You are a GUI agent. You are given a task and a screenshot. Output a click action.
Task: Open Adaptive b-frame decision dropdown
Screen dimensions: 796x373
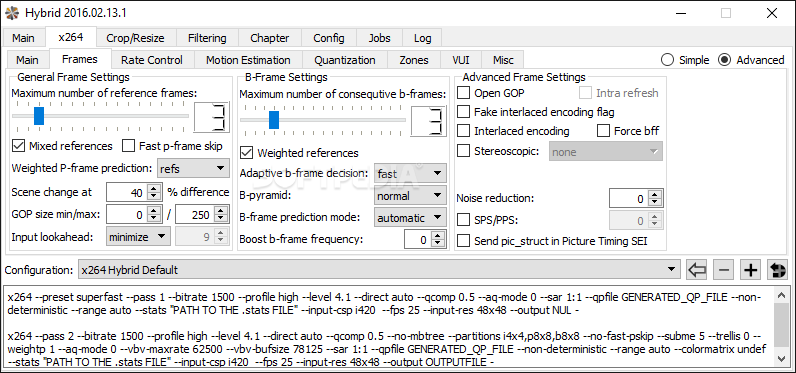(x=410, y=173)
